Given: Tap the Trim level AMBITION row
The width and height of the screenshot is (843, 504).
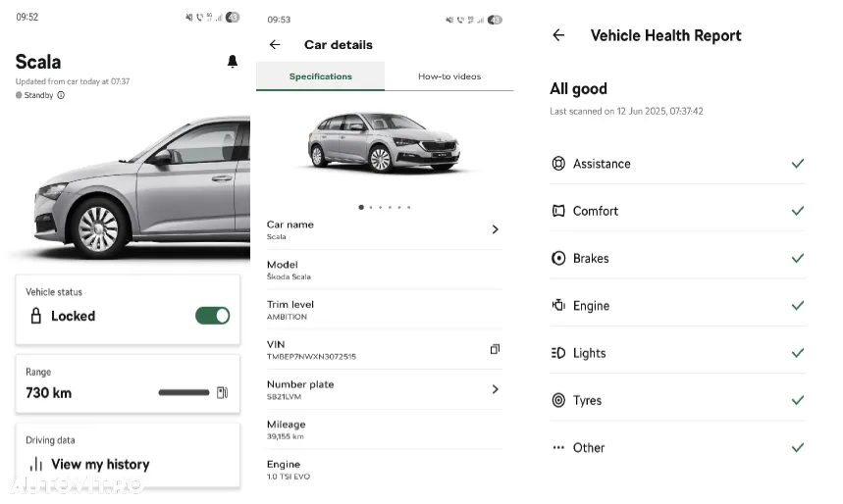Looking at the screenshot, I should [x=385, y=310].
